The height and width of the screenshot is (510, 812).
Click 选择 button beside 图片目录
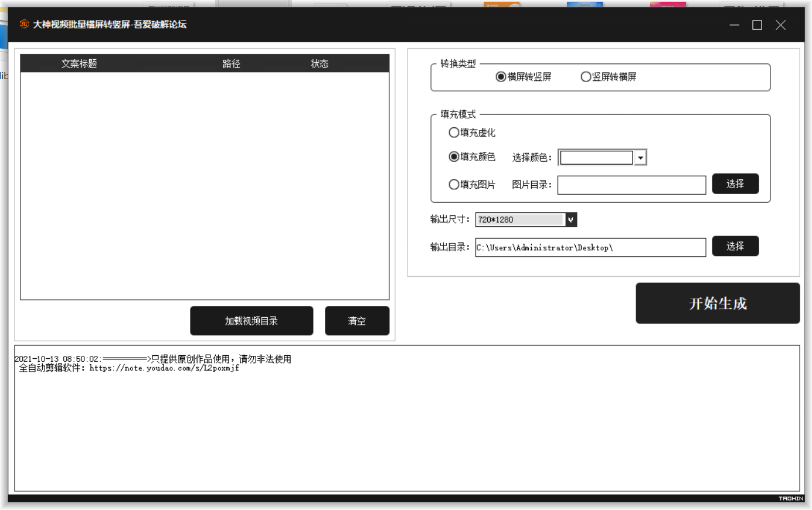pos(735,184)
